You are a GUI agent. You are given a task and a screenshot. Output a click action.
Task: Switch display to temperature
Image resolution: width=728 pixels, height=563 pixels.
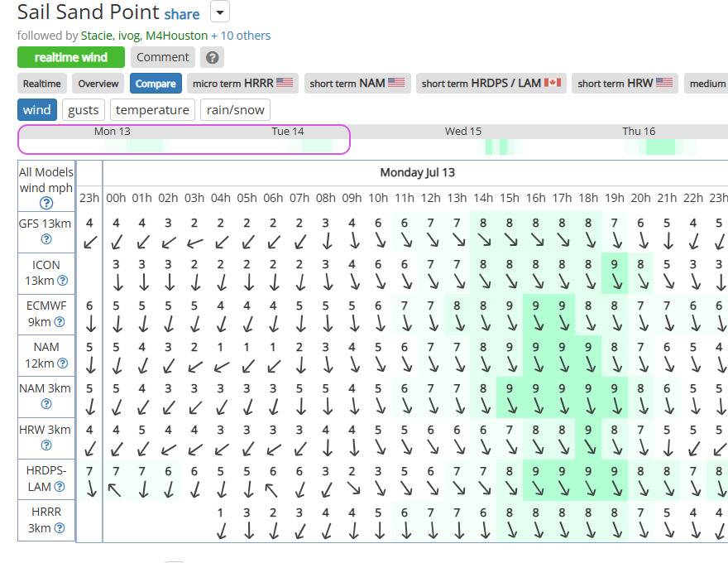[152, 110]
